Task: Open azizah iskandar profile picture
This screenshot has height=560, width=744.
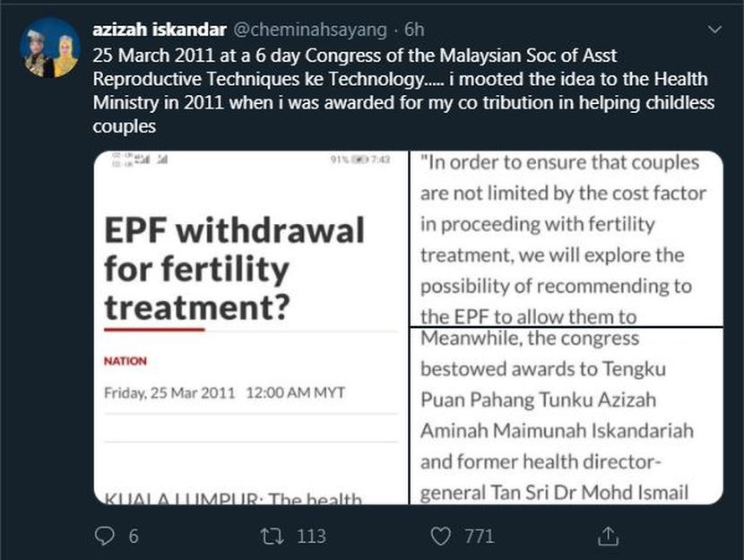Action: tap(50, 47)
